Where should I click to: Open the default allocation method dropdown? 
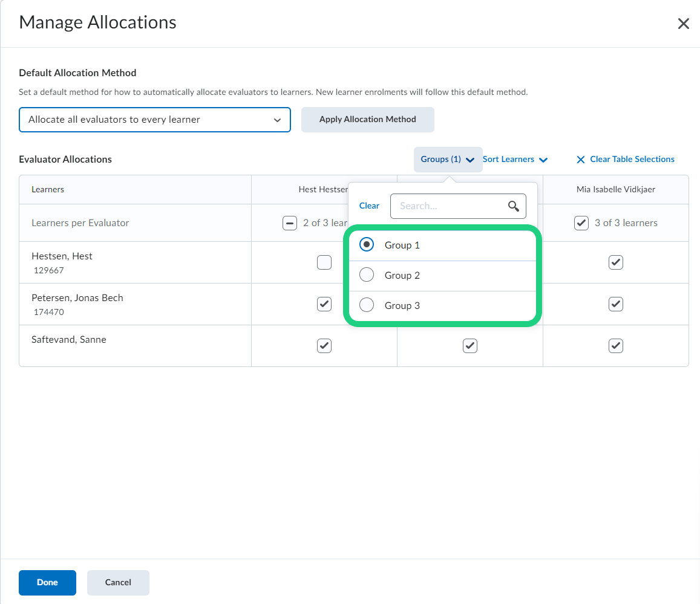click(x=155, y=120)
